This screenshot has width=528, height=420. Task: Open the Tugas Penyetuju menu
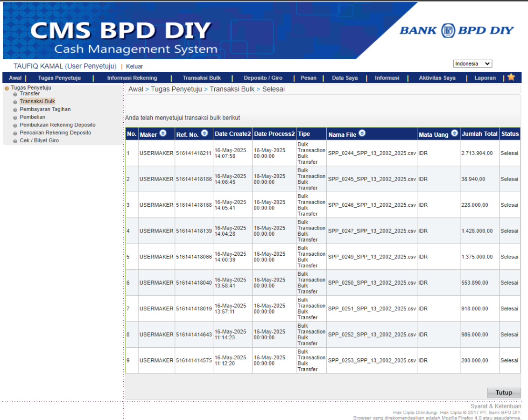59,78
